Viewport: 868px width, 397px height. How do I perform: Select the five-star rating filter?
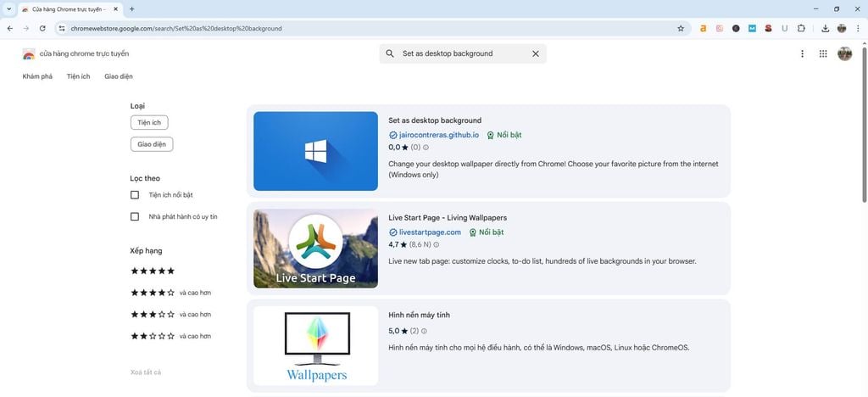tap(153, 271)
